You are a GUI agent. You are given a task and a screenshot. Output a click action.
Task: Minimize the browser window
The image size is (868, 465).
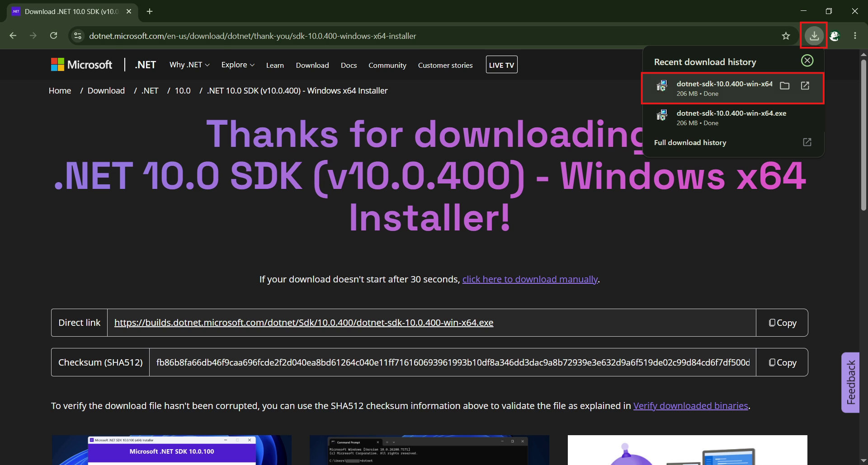[803, 11]
